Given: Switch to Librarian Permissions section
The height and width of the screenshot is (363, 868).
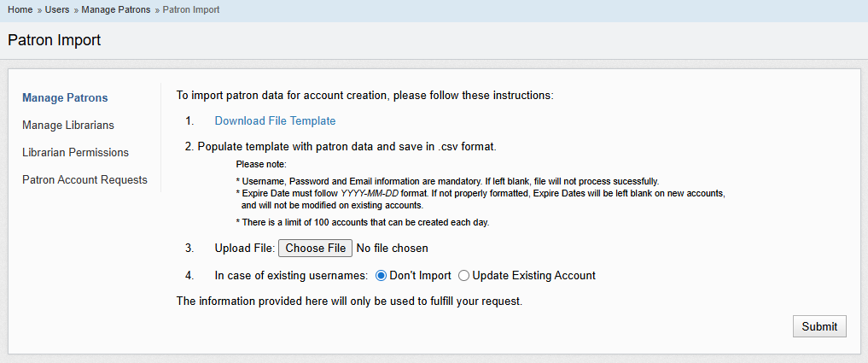Looking at the screenshot, I should (75, 152).
